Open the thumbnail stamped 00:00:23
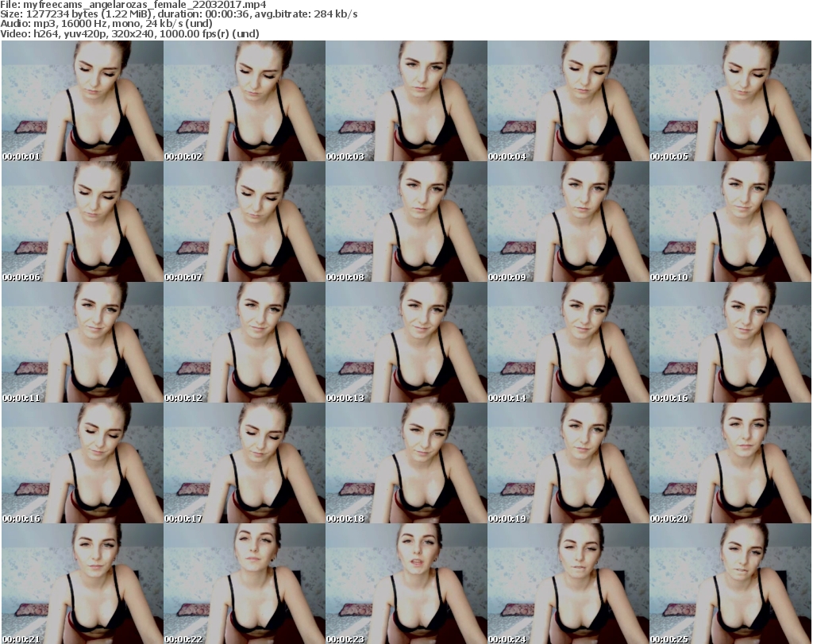The image size is (813, 644). [406, 584]
